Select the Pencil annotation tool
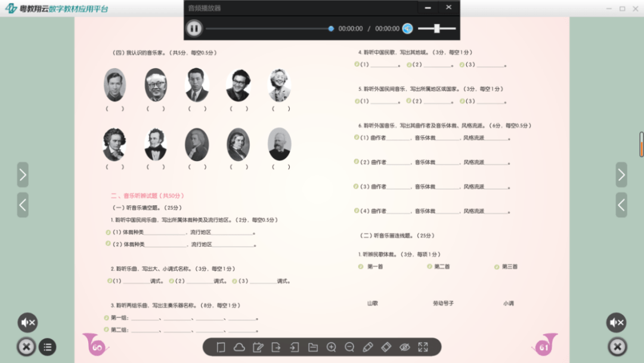This screenshot has height=363, width=644. [x=368, y=347]
